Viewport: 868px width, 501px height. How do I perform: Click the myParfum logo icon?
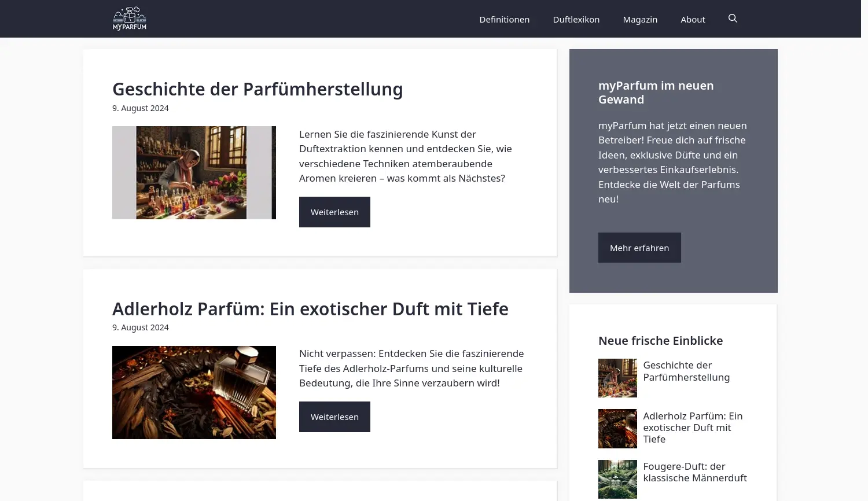129,18
